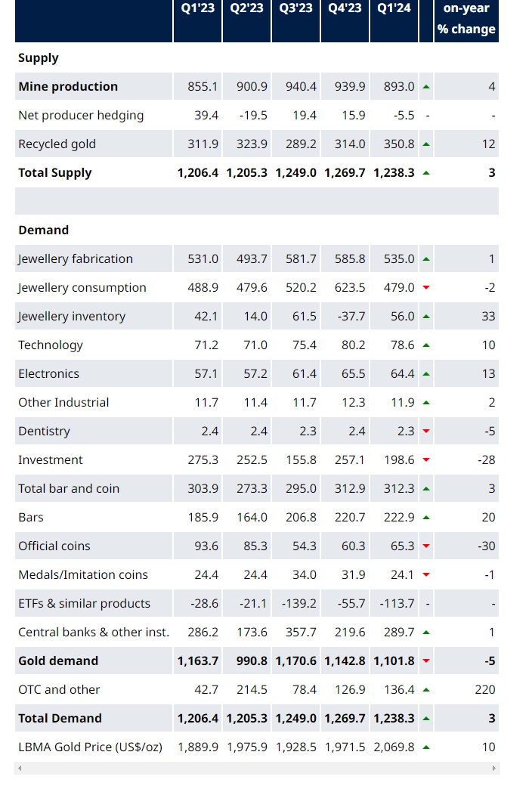Click the right arrow of horizontal scrollbar
Viewport: 532px width, 789px height.
point(494,769)
